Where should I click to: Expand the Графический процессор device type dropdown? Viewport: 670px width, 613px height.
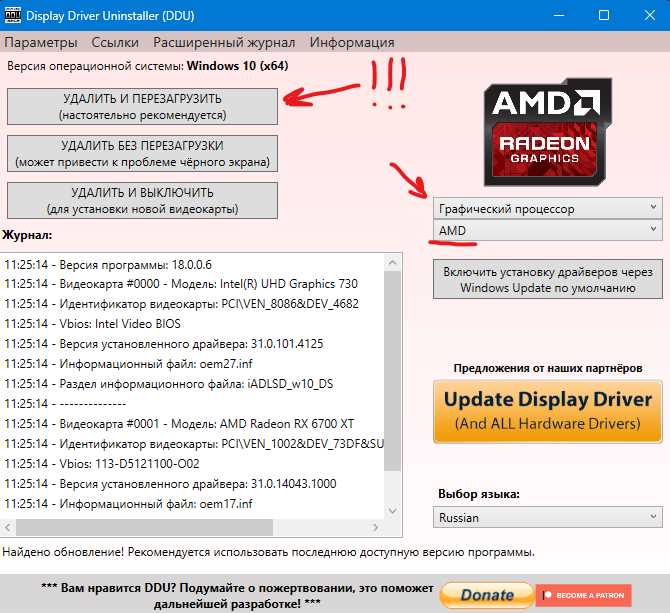[548, 208]
